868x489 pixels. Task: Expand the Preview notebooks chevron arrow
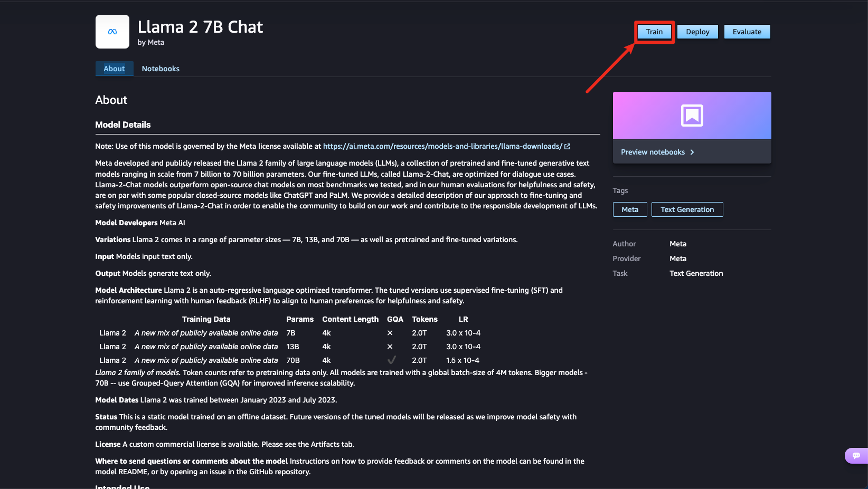(692, 152)
